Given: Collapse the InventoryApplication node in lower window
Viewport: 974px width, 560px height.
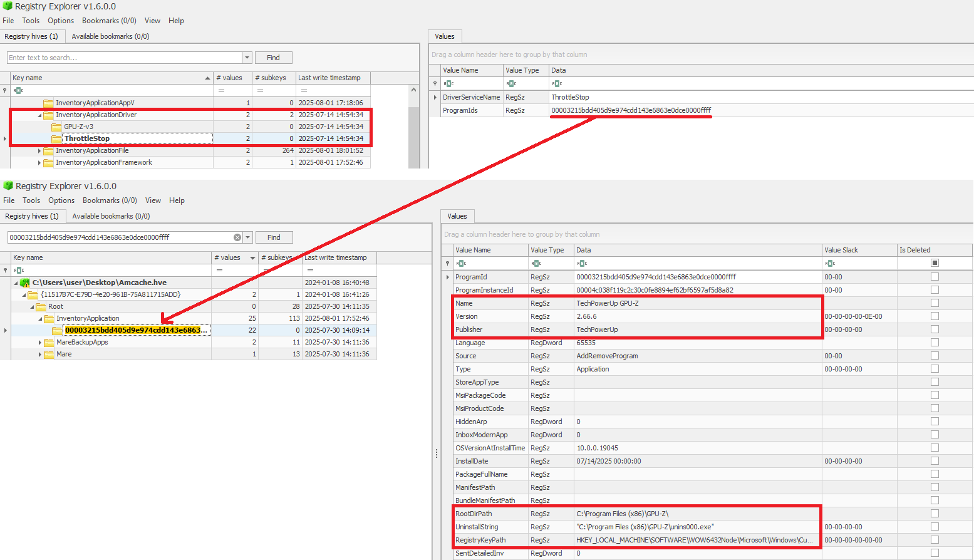Looking at the screenshot, I should (39, 318).
